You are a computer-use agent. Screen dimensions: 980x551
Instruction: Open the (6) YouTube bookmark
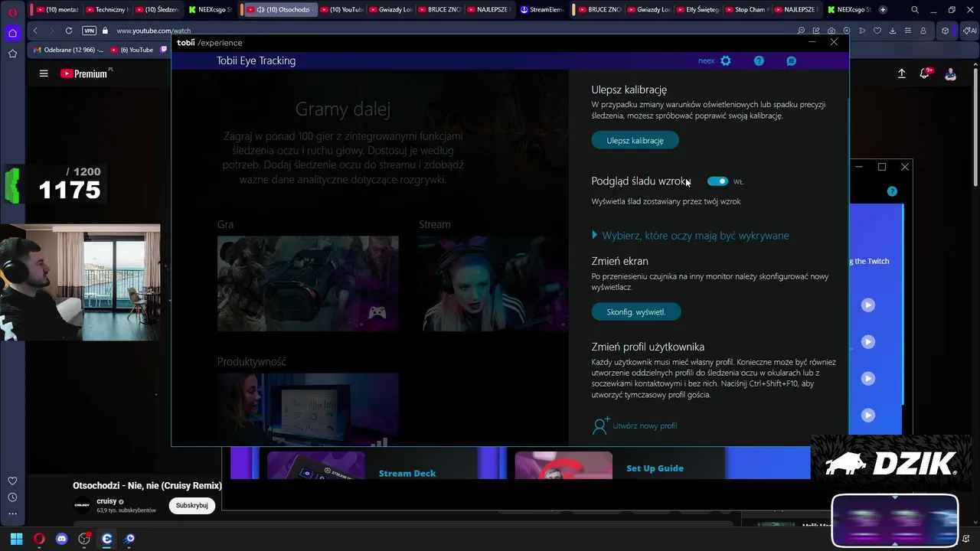(132, 50)
